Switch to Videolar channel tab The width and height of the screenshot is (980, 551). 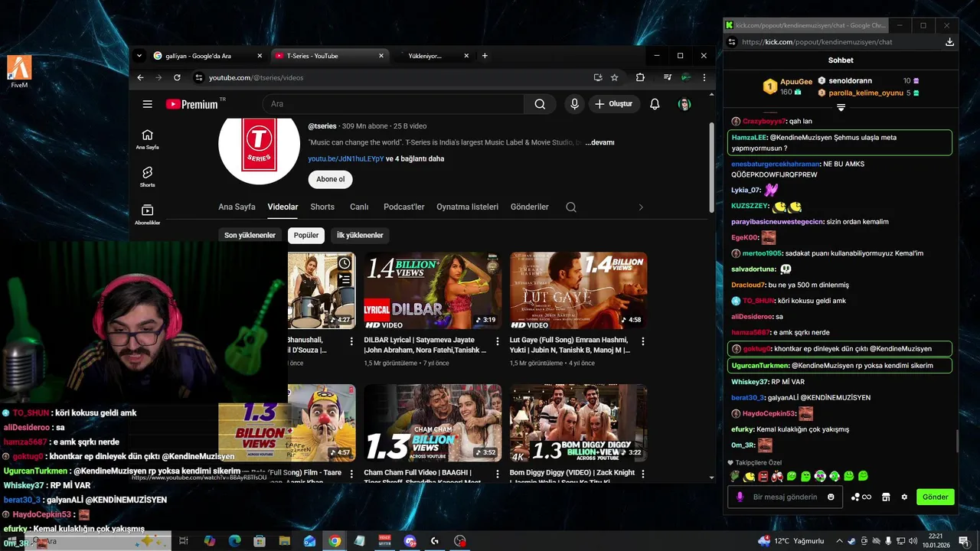[283, 207]
